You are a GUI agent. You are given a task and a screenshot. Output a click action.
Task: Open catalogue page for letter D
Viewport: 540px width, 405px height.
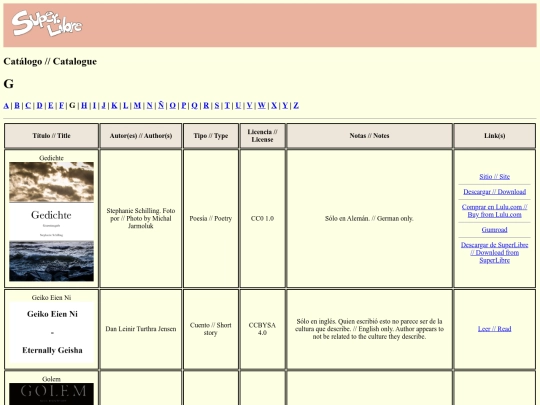40,105
